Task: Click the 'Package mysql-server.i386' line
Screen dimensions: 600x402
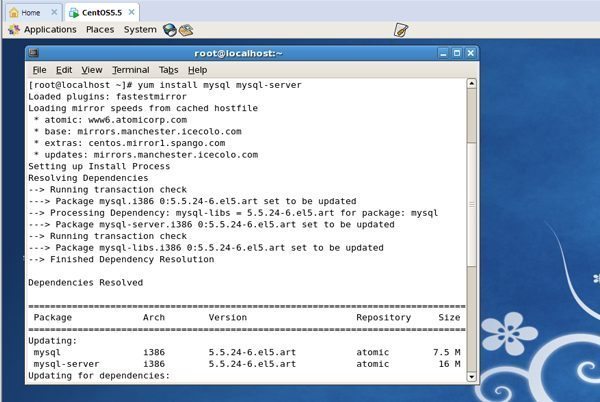Action: click(x=212, y=225)
